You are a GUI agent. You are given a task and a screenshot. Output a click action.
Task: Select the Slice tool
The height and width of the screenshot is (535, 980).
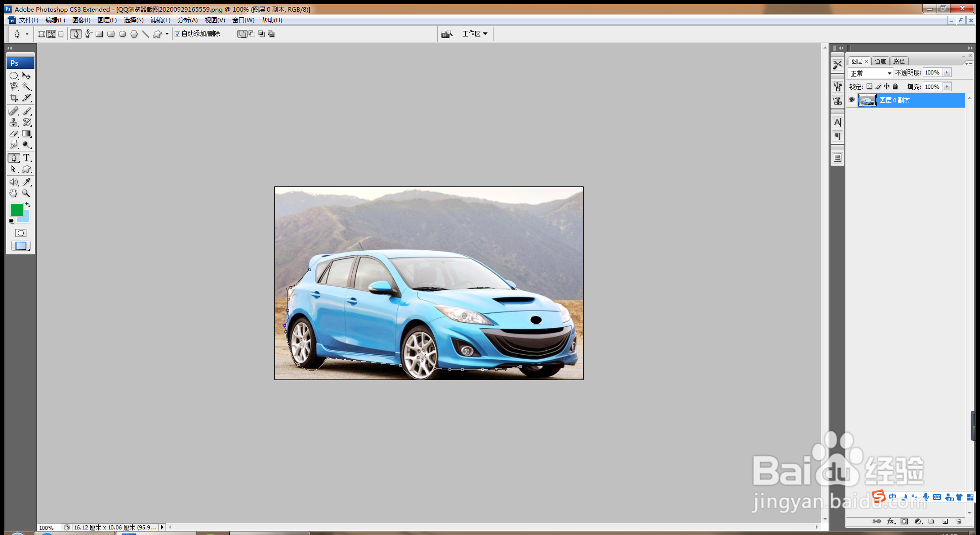(27, 98)
